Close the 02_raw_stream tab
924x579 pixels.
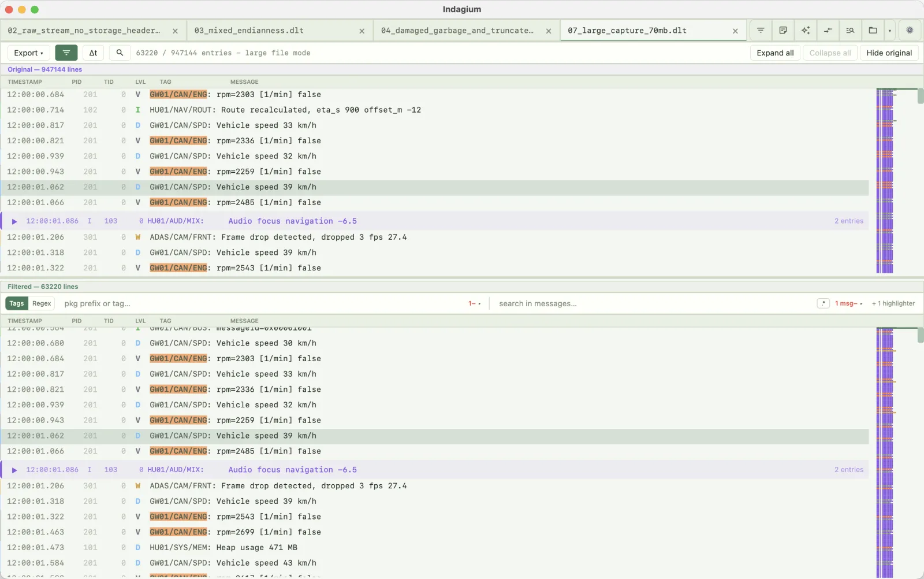[x=175, y=31]
